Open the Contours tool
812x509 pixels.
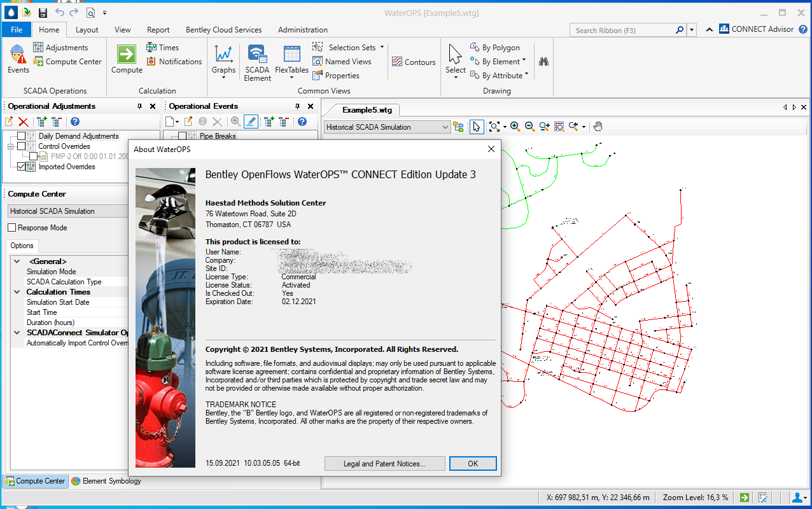point(414,62)
